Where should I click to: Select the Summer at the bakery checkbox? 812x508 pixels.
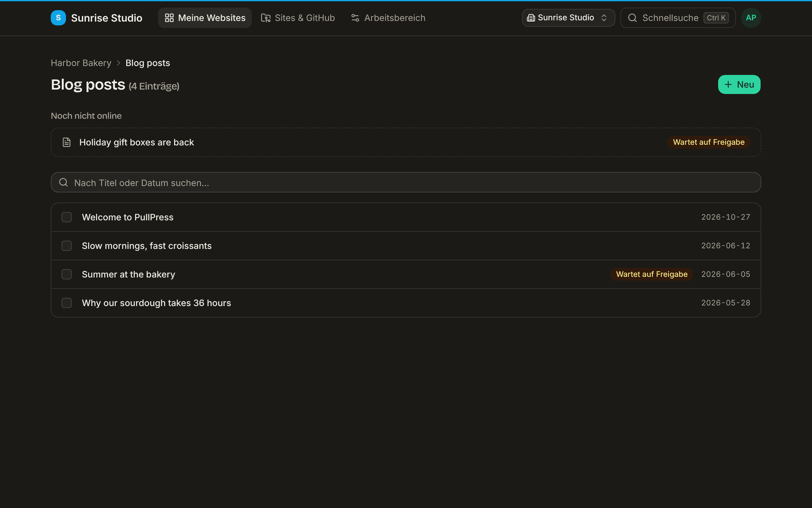click(x=66, y=274)
